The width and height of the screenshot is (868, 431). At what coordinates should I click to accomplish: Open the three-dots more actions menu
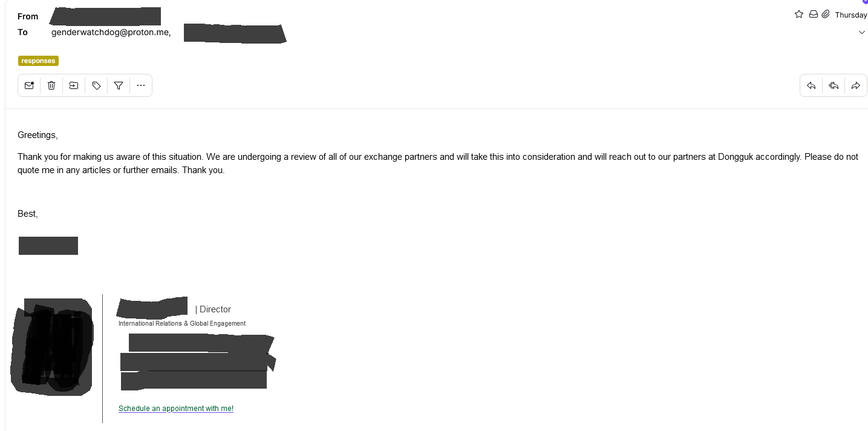click(141, 85)
